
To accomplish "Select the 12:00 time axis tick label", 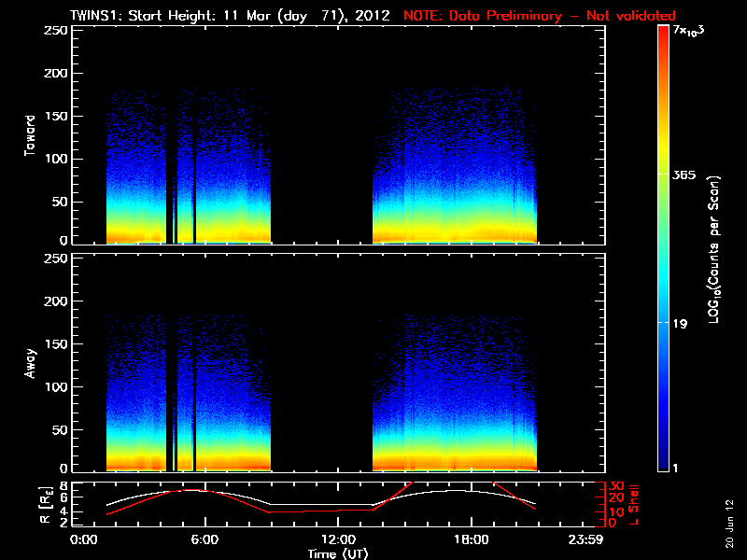I will (337, 540).
